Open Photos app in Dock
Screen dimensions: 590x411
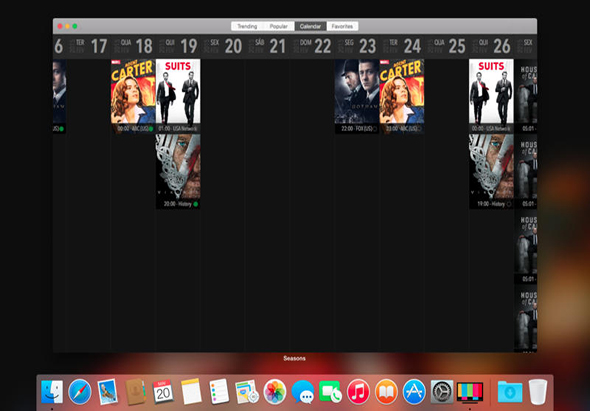pyautogui.click(x=275, y=392)
